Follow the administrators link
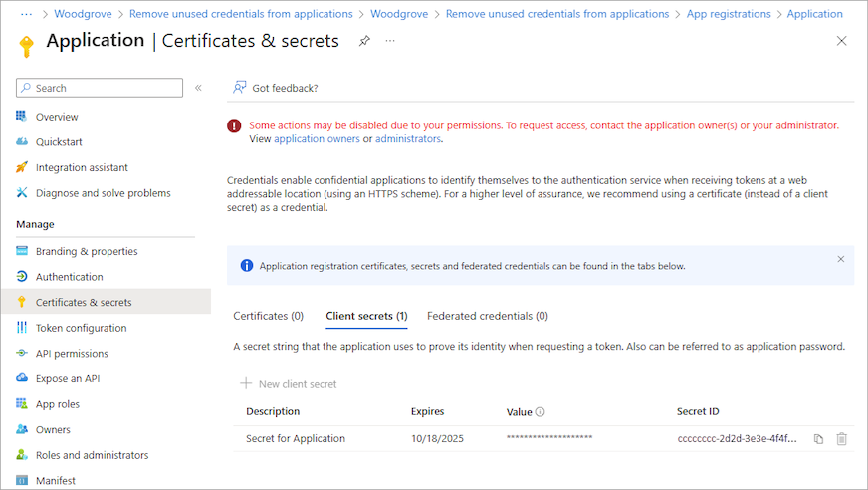 pyautogui.click(x=407, y=139)
